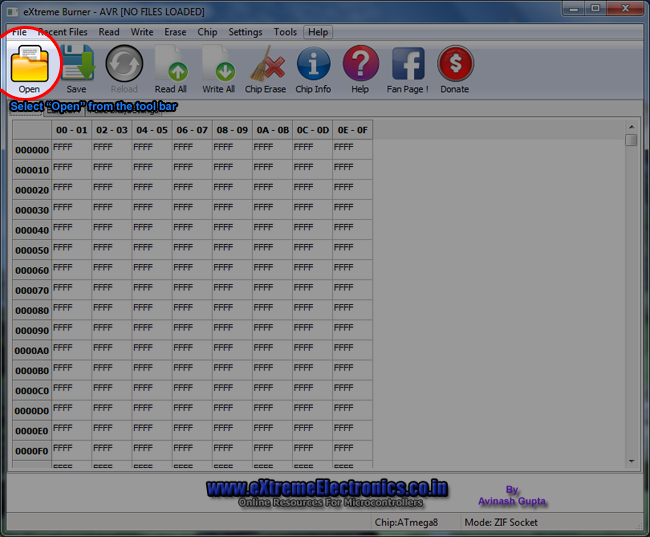Viewport: 650px width, 537px height.
Task: Click the scrollbar up arrow
Action: [631, 127]
